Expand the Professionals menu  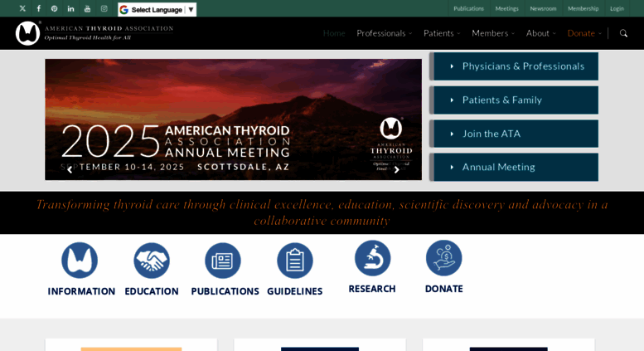pos(384,33)
